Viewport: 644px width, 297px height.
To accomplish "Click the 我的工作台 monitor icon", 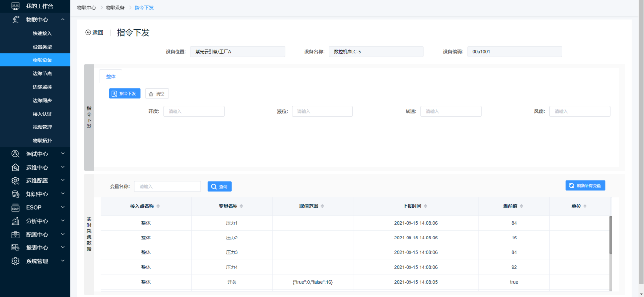I will point(15,6).
